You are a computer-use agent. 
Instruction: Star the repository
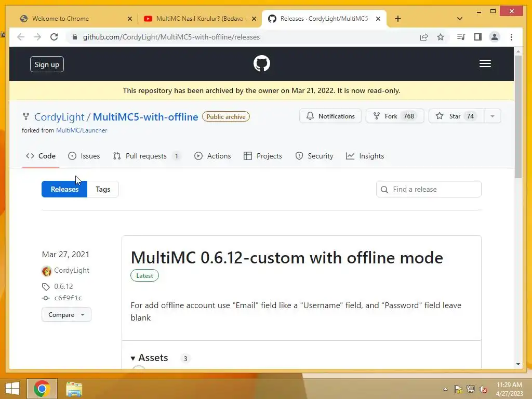[455, 116]
